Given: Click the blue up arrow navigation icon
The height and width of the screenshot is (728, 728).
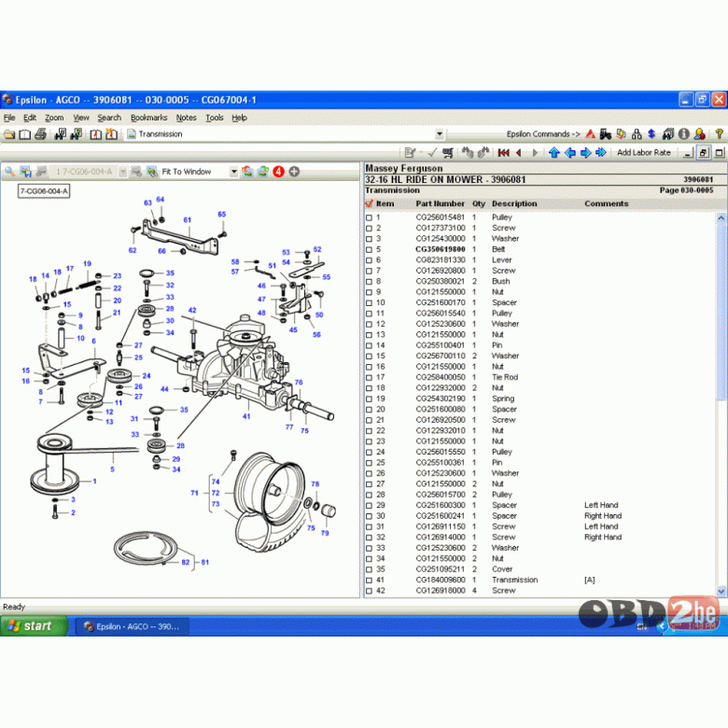Looking at the screenshot, I should [x=553, y=152].
